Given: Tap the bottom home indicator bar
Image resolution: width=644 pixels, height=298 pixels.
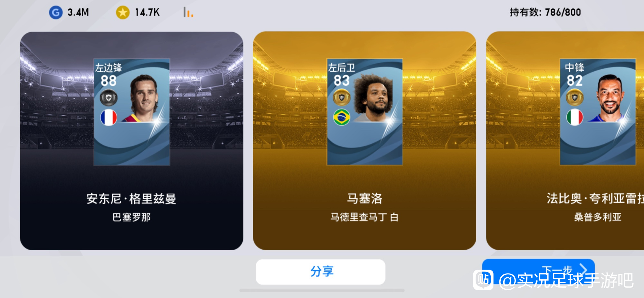Looking at the screenshot, I should [322, 290].
